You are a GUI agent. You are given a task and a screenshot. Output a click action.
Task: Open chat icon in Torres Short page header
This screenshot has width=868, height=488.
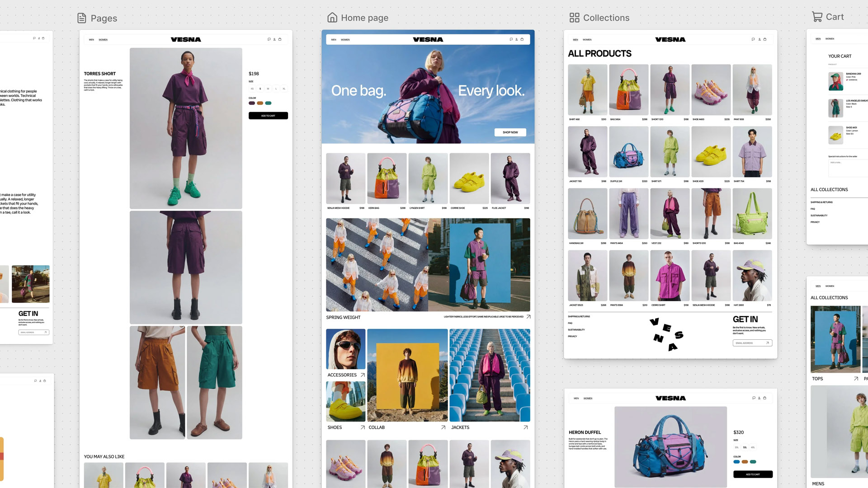tap(269, 39)
